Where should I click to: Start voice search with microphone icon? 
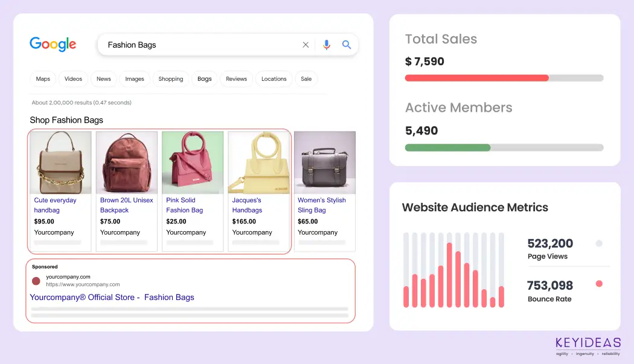point(327,45)
